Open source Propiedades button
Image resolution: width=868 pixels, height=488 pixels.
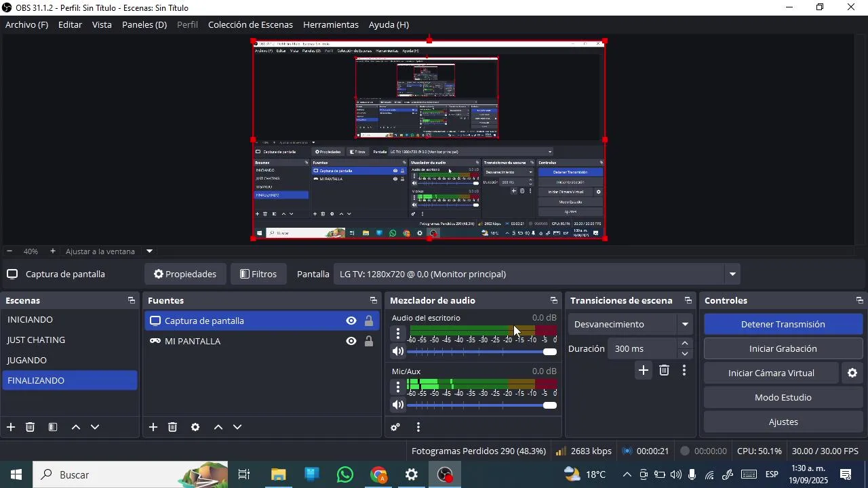185,274
